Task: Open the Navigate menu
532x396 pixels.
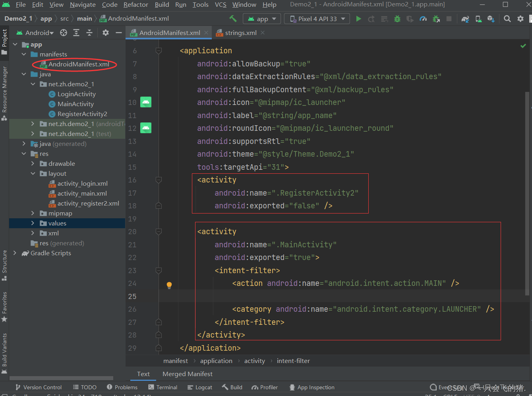Action: [x=83, y=5]
